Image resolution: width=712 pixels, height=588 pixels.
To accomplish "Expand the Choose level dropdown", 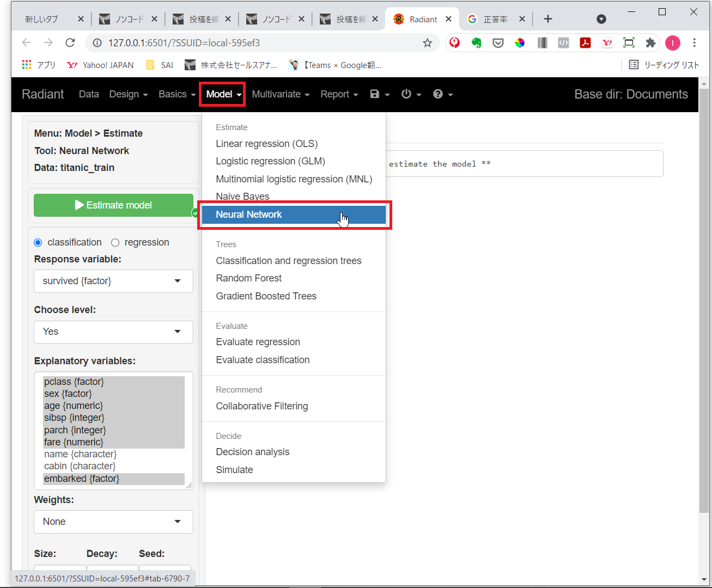I will (113, 332).
